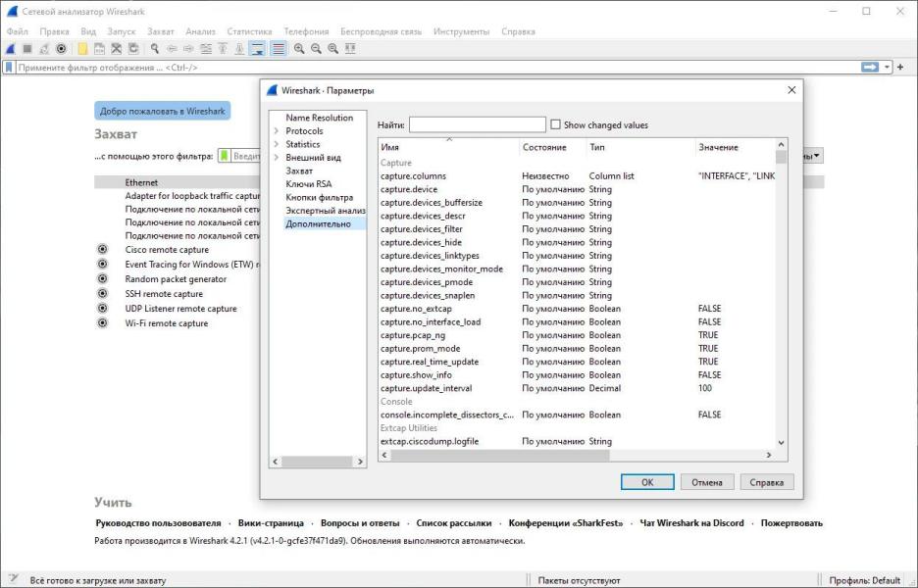Expand the Protocols tree node

277,131
